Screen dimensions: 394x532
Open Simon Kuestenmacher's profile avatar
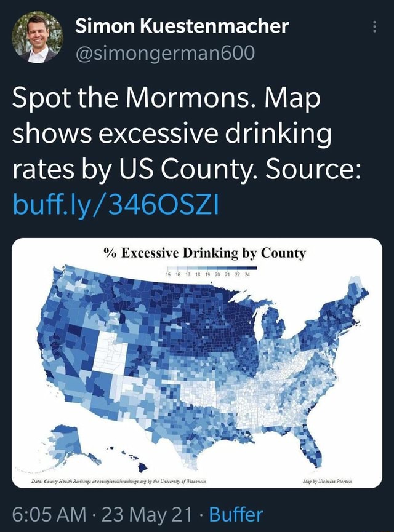tap(37, 37)
